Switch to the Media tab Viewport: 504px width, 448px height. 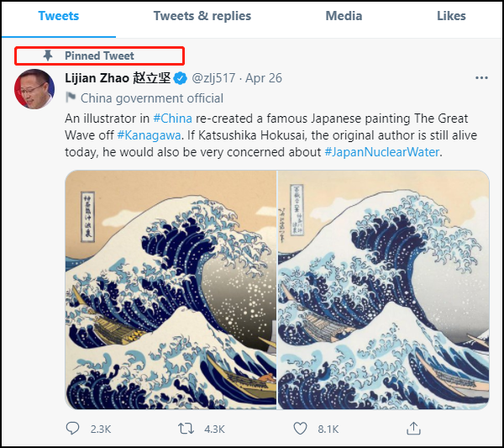tap(344, 16)
